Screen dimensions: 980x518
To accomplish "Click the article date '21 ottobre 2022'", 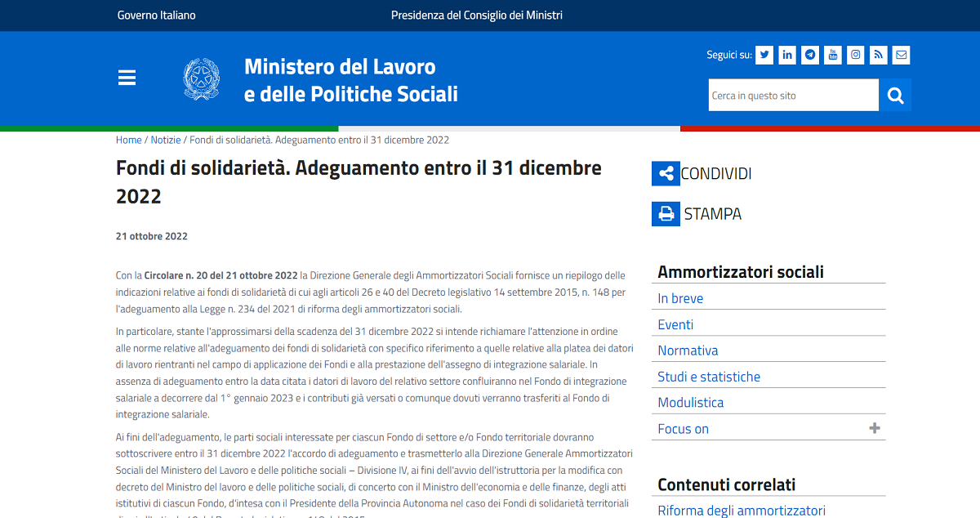I will [x=152, y=236].
